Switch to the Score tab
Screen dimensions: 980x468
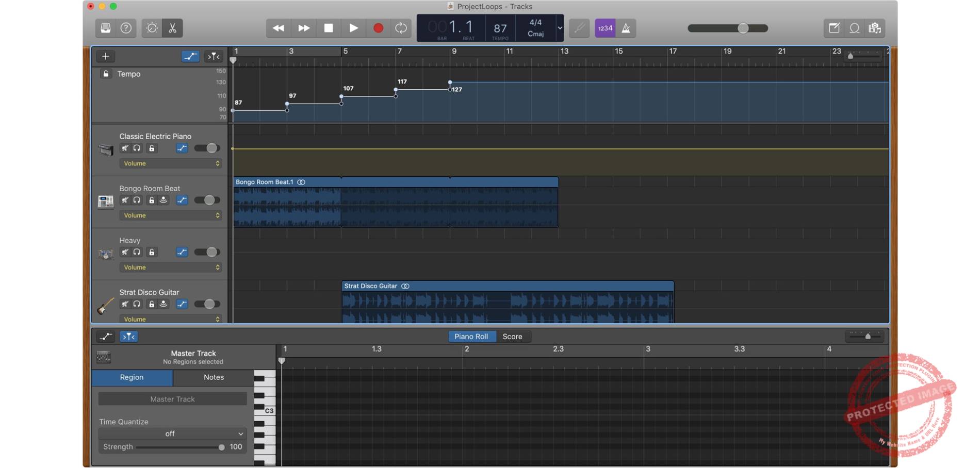point(512,337)
